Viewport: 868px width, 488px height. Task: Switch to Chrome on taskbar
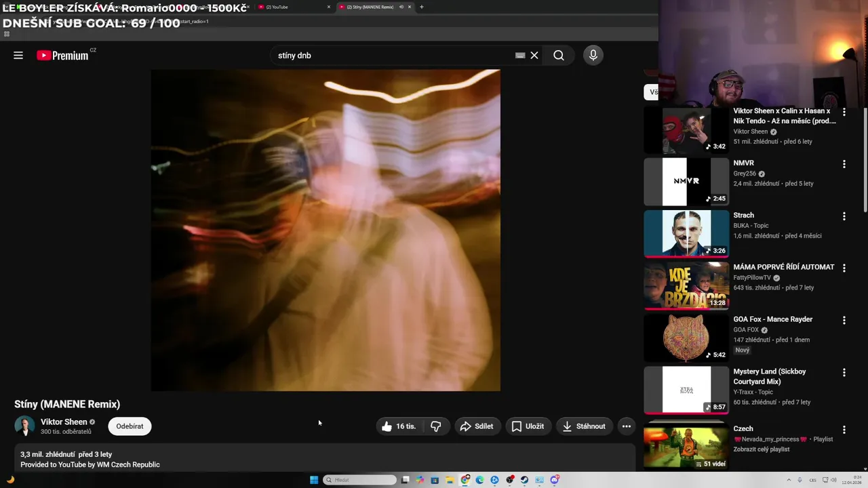[465, 480]
